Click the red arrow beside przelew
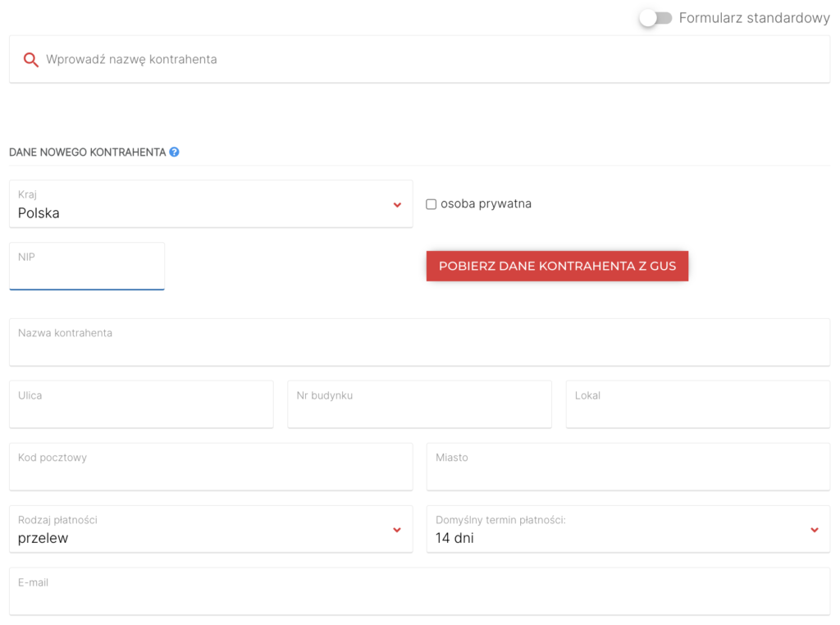Screen dimensions: 840x625 [397, 530]
